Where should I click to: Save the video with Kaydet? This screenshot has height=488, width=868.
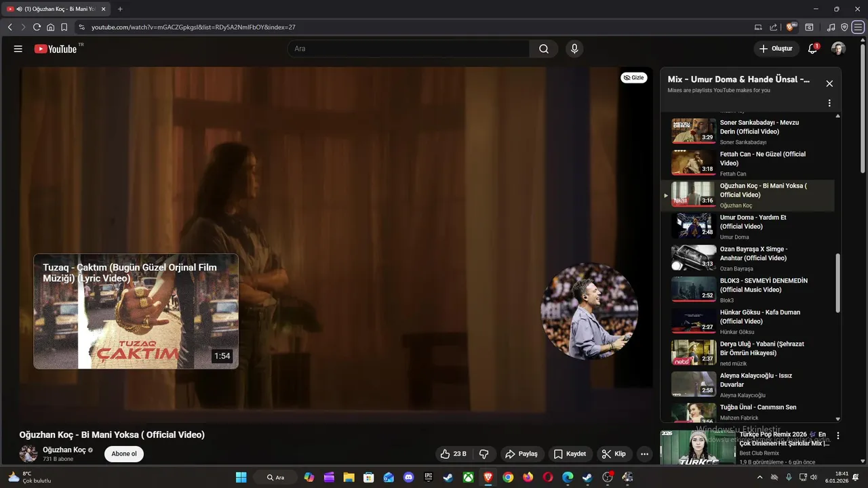[570, 454]
